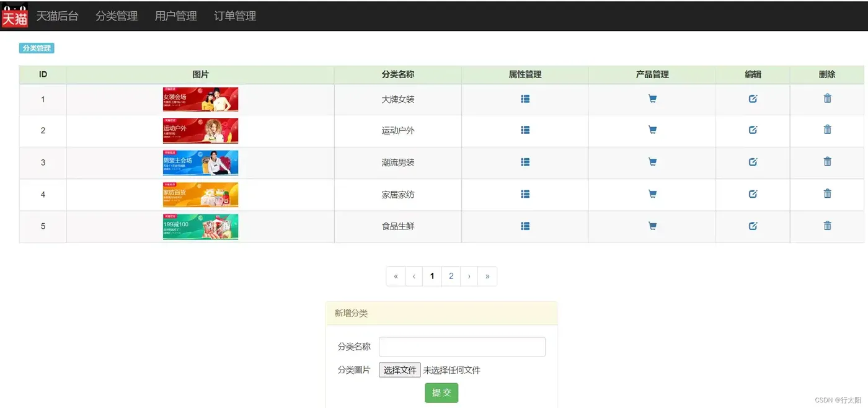Focus the 分类名称 text input
The width and height of the screenshot is (868, 408).
pos(462,347)
